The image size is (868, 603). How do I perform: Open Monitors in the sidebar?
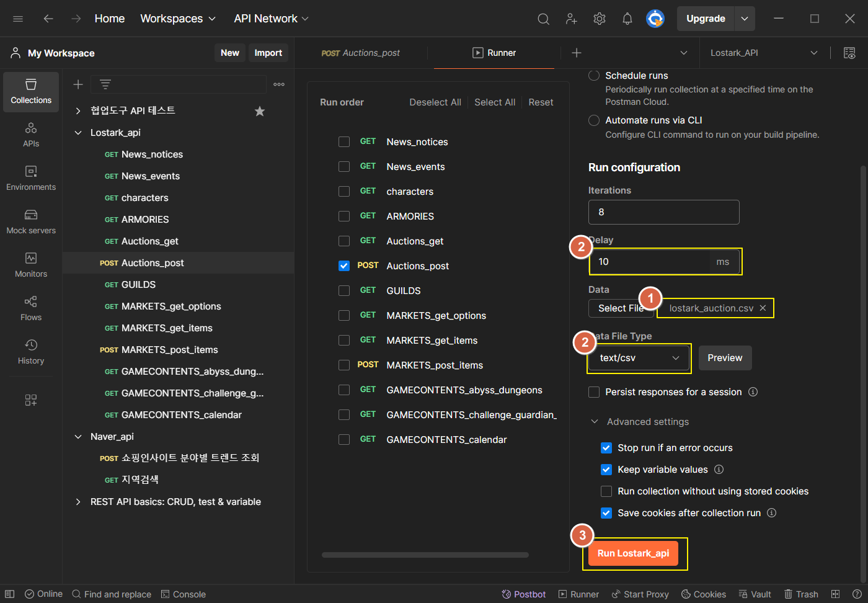pos(31,266)
